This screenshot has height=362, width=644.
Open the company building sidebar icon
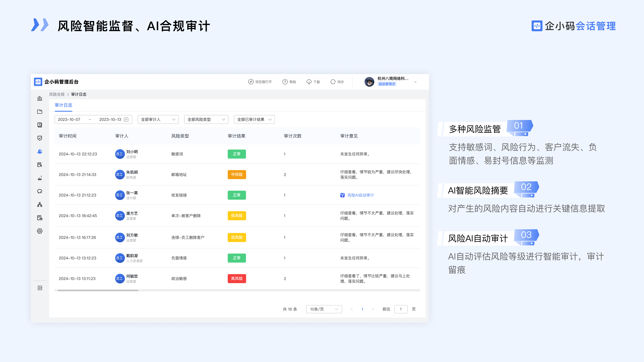pos(40,98)
